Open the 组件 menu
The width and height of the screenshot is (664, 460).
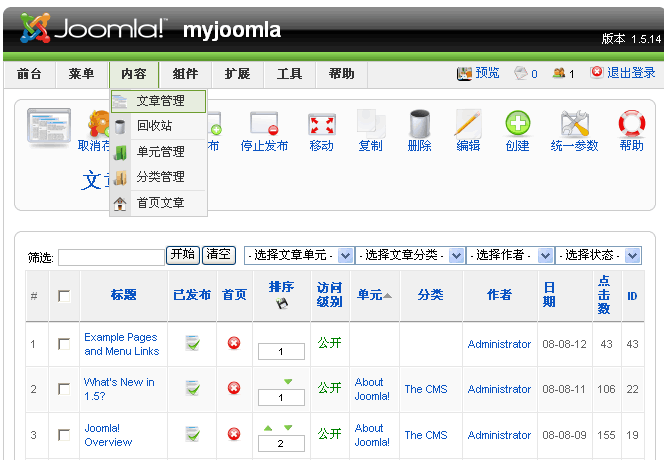point(185,74)
